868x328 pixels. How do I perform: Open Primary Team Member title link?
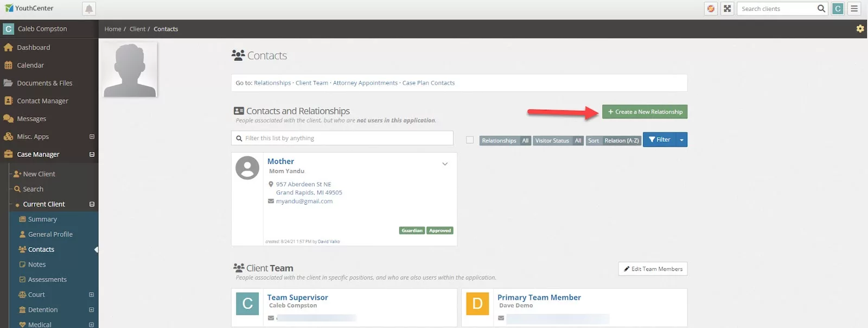[x=539, y=298]
